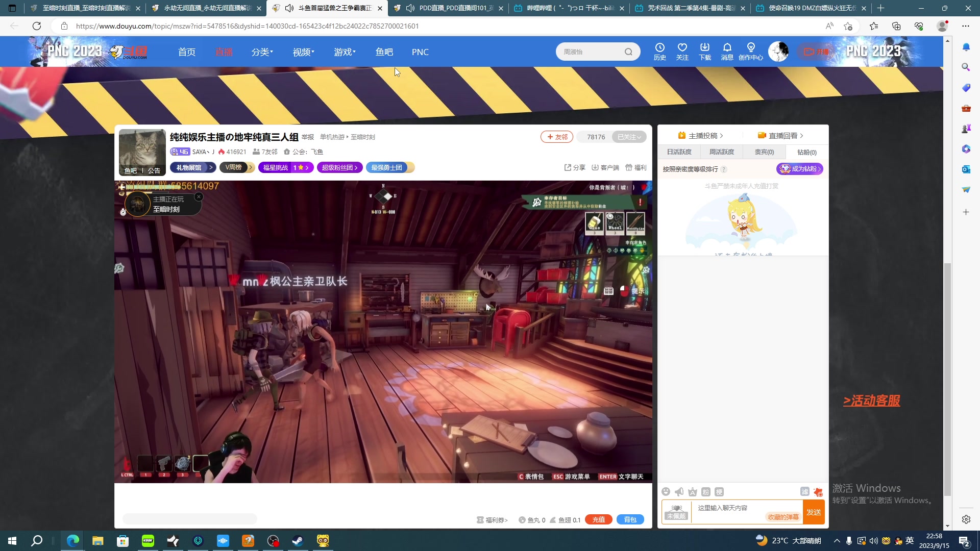Expand the 游戏 dropdown menu
Image resolution: width=980 pixels, height=551 pixels.
(345, 52)
